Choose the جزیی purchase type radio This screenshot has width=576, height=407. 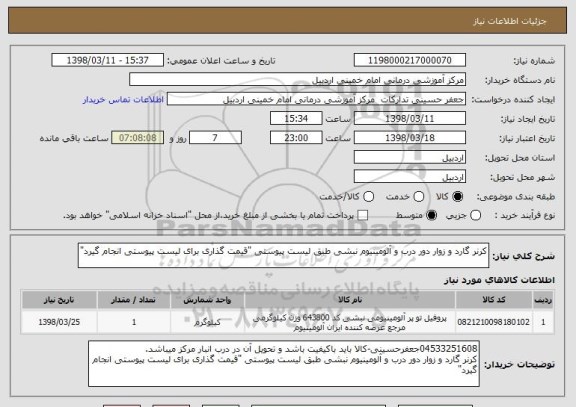tap(475, 215)
